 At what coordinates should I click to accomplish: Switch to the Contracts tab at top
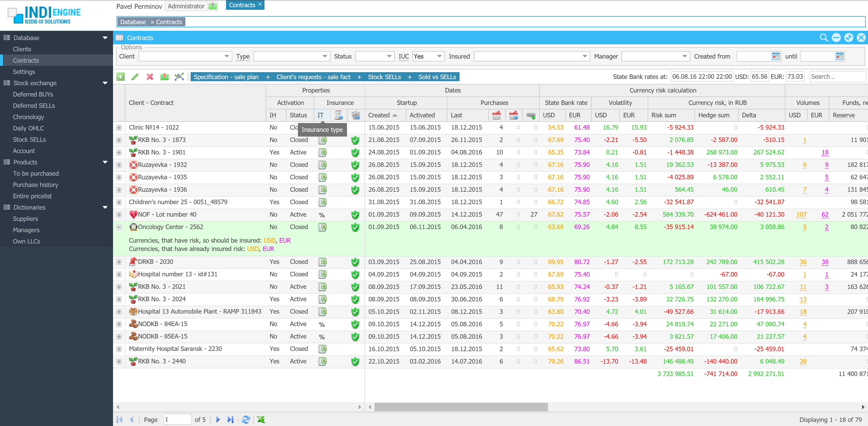point(242,5)
